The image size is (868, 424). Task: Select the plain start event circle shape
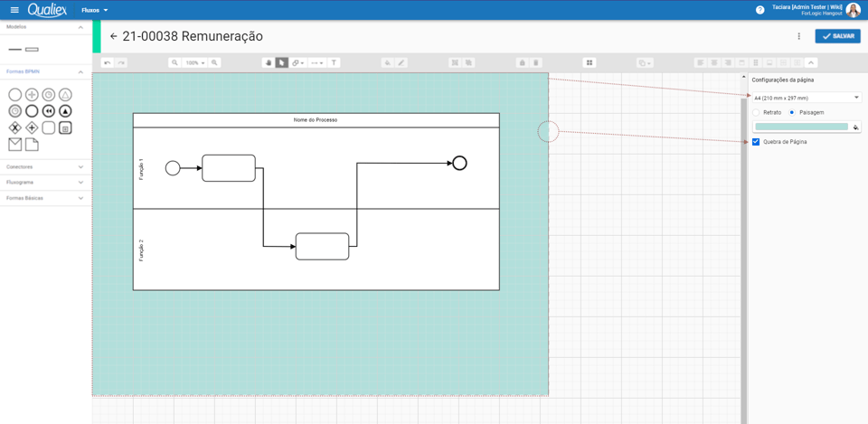click(15, 95)
